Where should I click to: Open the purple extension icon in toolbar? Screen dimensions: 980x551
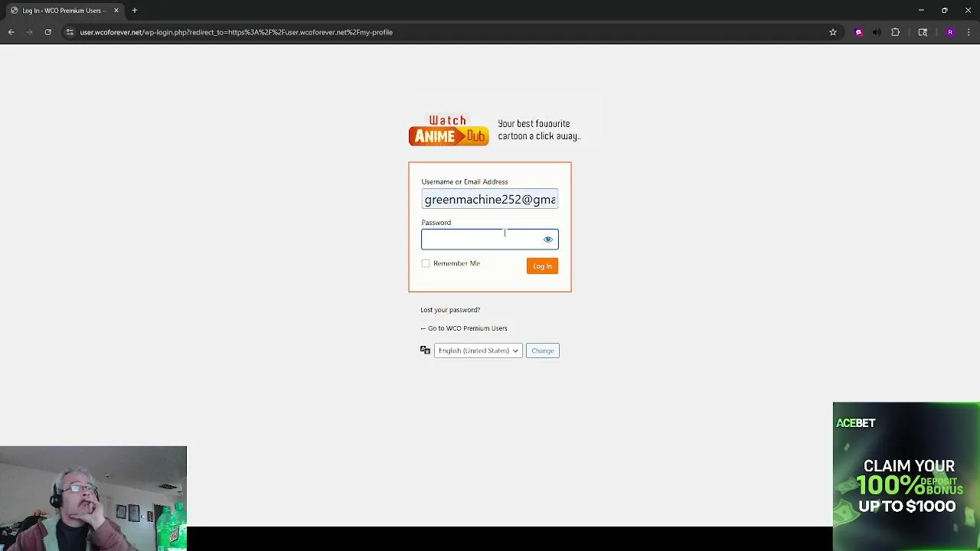pyautogui.click(x=858, y=32)
